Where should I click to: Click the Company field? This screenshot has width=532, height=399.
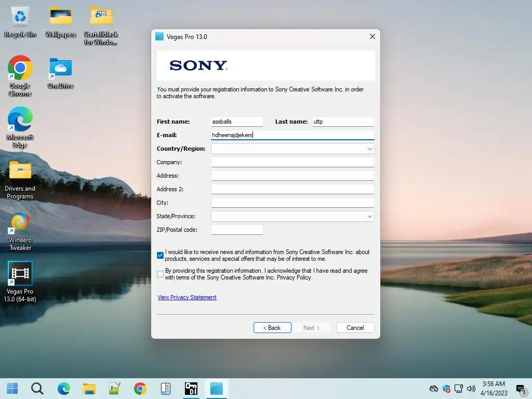[x=292, y=162]
